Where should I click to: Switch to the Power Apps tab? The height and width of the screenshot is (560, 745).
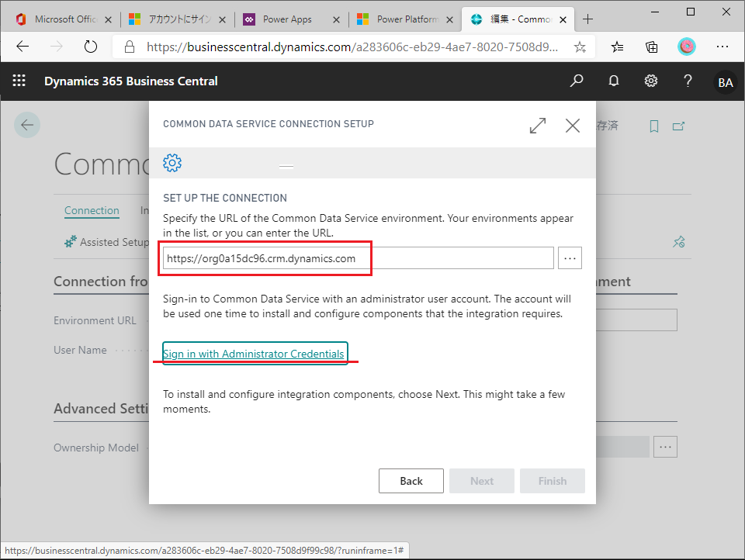coord(286,19)
